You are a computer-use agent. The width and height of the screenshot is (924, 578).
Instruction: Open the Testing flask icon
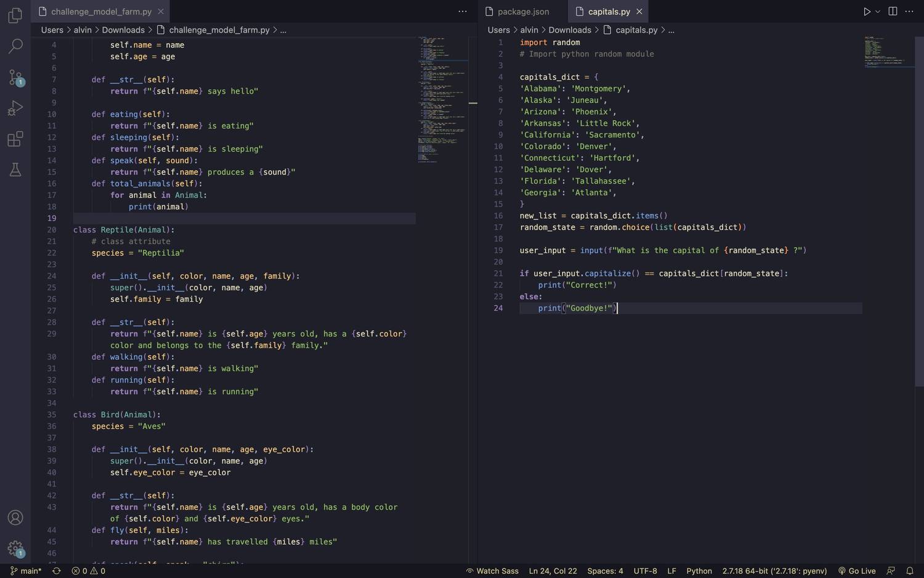click(x=15, y=170)
